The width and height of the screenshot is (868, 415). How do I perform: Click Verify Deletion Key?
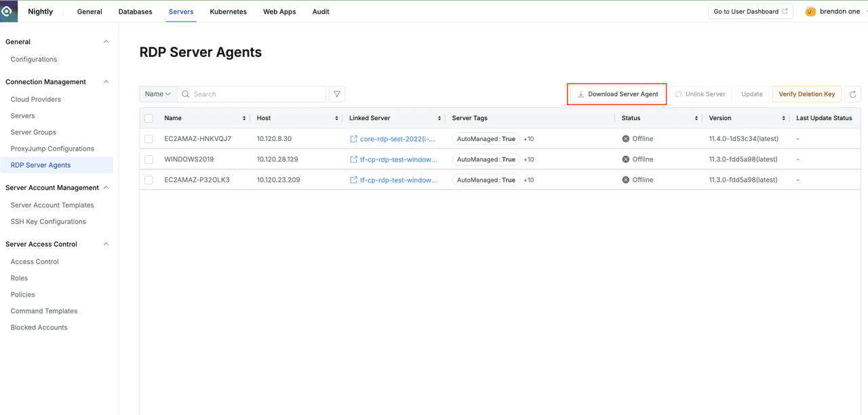coord(806,94)
